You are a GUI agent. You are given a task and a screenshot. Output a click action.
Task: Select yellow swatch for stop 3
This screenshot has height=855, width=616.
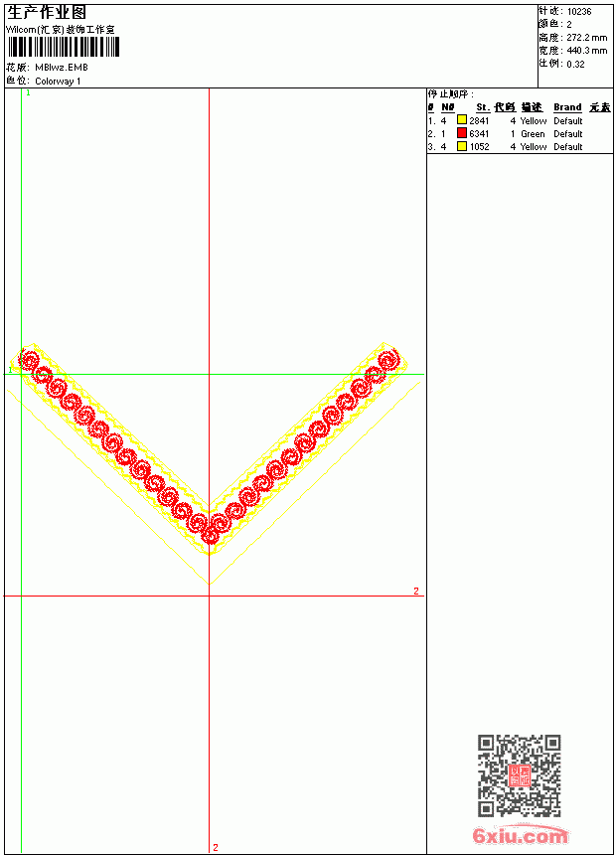tap(462, 146)
